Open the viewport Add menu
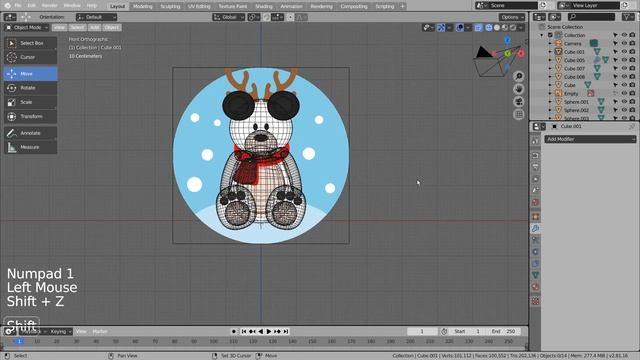Viewport: 640px width, 360px height. click(x=95, y=27)
